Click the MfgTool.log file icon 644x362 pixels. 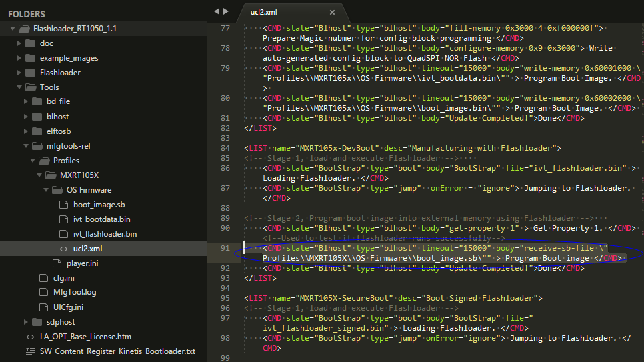43,292
